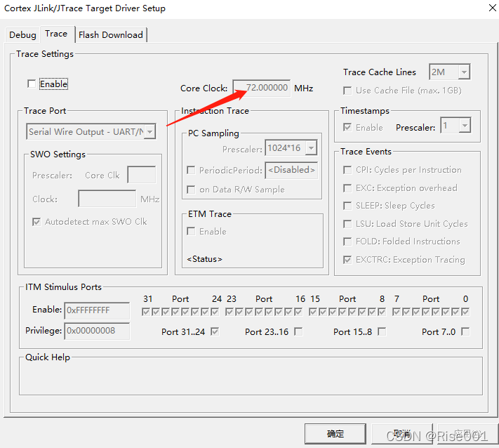
Task: Toggle ITM stimulus port 16 checkbox
Action: pos(298,312)
